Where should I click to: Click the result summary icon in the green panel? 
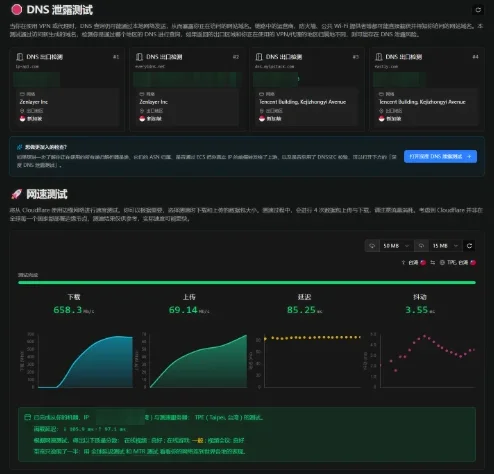[28, 417]
